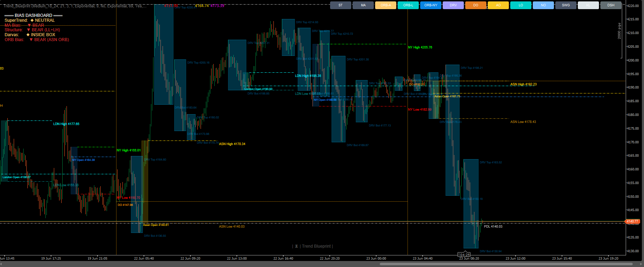The width and height of the screenshot is (644, 267).
Task: Click the Structure BEAR (LL+LH) row
Action: click(x=32, y=30)
